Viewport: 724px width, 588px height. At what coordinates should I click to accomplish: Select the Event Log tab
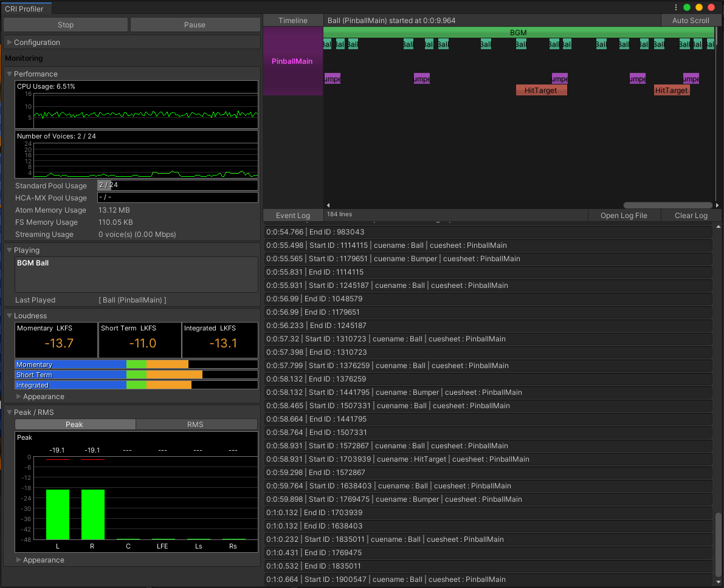click(x=293, y=214)
